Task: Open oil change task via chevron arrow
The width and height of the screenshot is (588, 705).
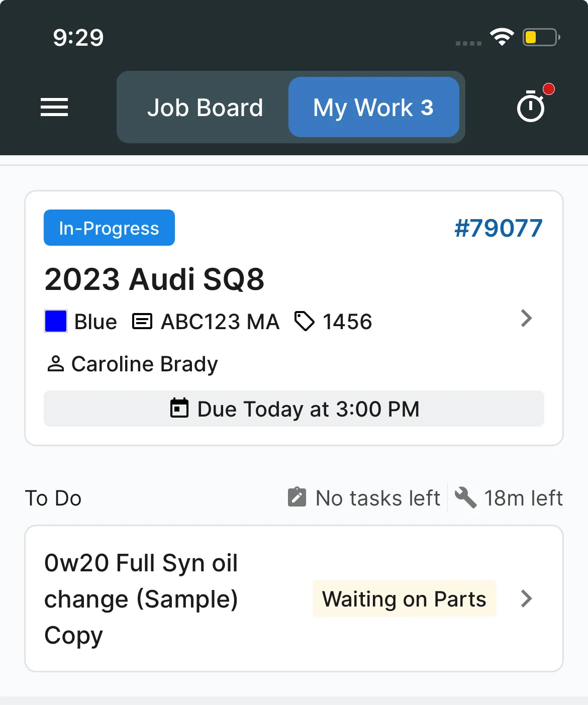Action: point(526,598)
